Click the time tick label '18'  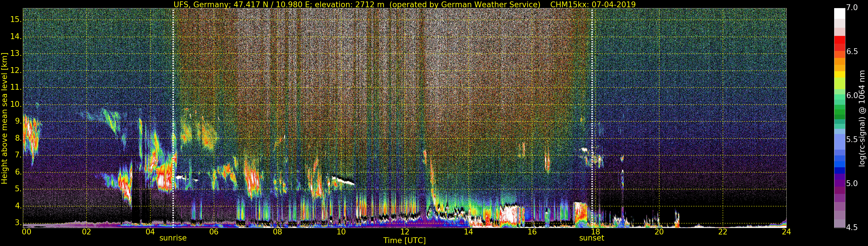595,232
